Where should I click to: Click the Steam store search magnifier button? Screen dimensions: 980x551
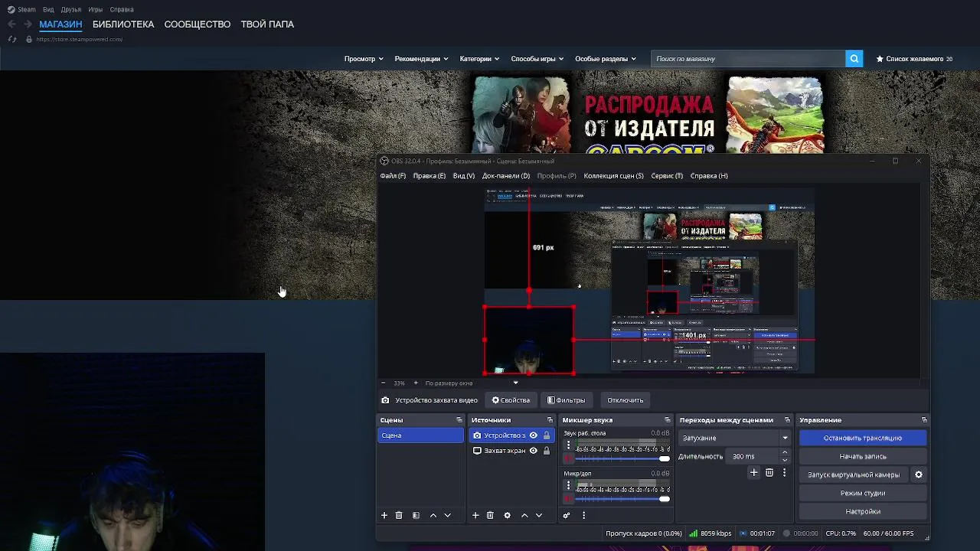click(854, 59)
